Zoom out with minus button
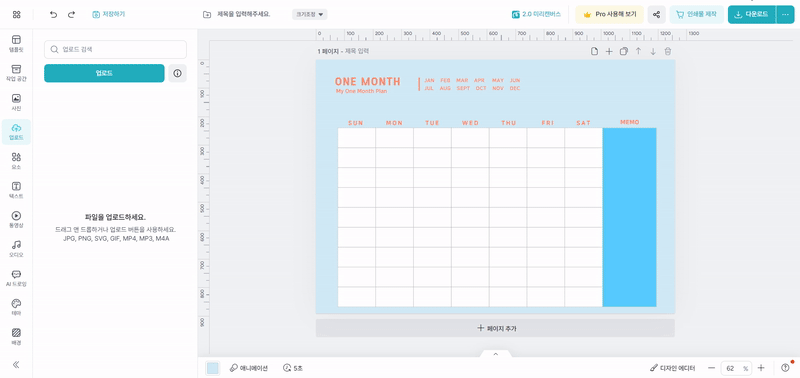The width and height of the screenshot is (800, 378). tap(711, 368)
